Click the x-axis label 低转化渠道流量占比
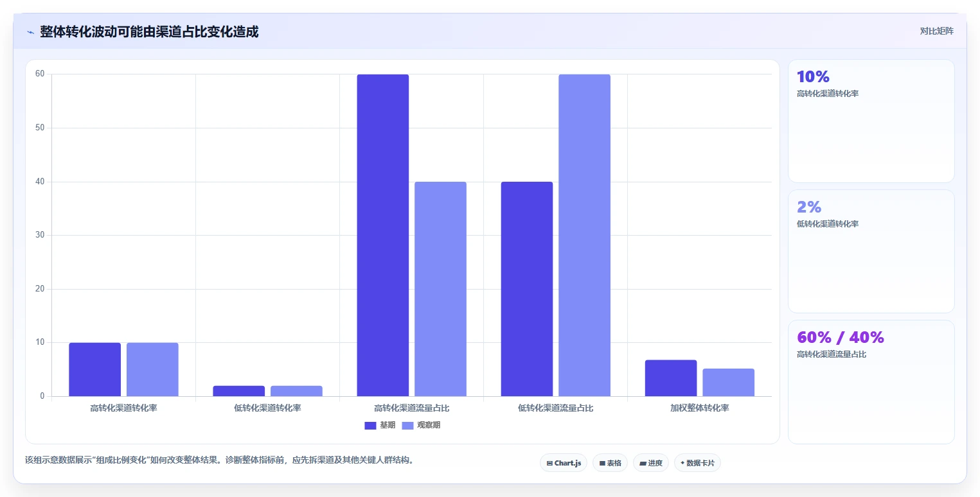The height and width of the screenshot is (497, 980). pyautogui.click(x=556, y=408)
